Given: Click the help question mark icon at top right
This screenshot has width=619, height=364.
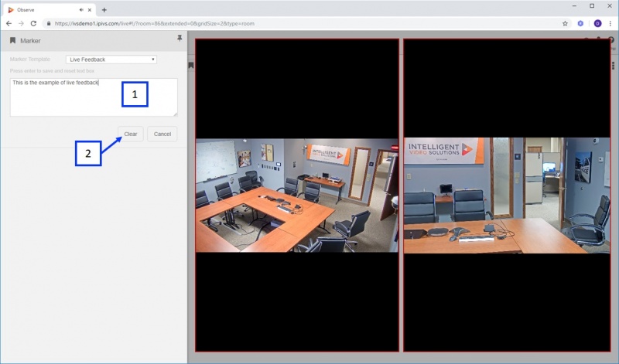Looking at the screenshot, I should click(x=611, y=40).
